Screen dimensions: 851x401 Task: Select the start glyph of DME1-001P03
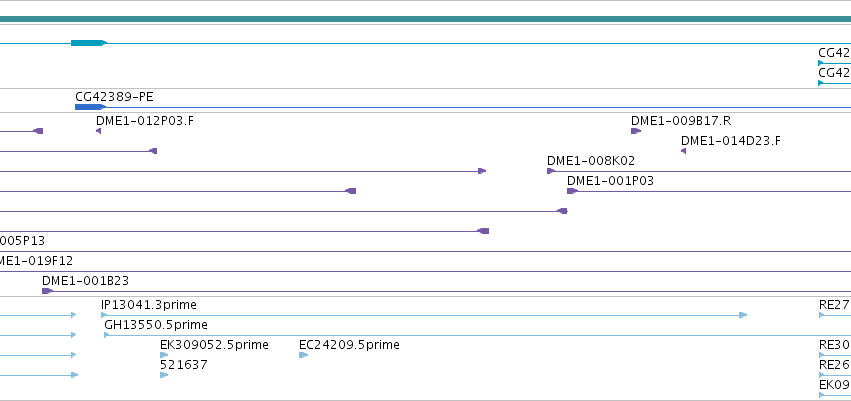(x=572, y=191)
